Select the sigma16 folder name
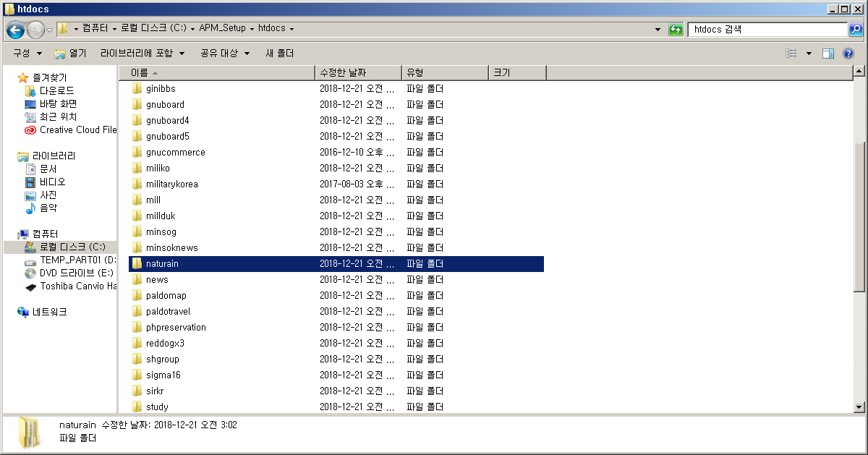Screen dimensions: 868x455 (x=163, y=375)
